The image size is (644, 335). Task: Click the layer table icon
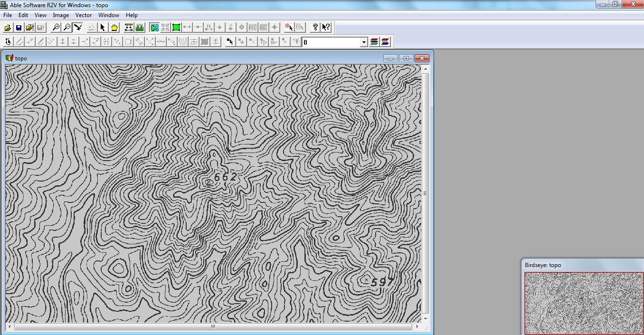click(x=385, y=42)
